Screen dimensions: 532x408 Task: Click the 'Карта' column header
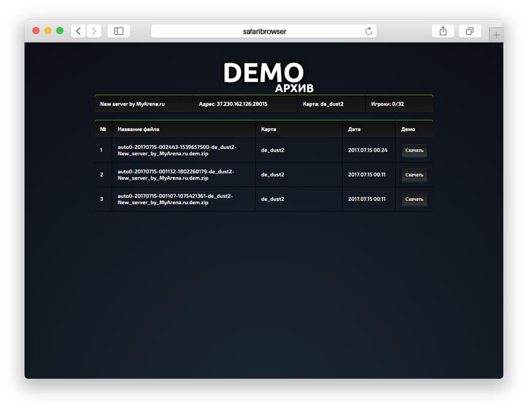(299, 129)
